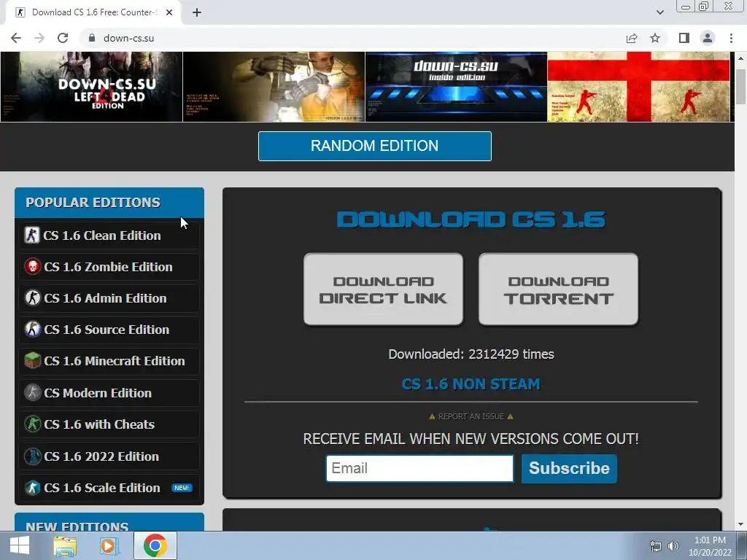Image resolution: width=747 pixels, height=560 pixels.
Task: Click the browser back arrow
Action: [x=16, y=38]
